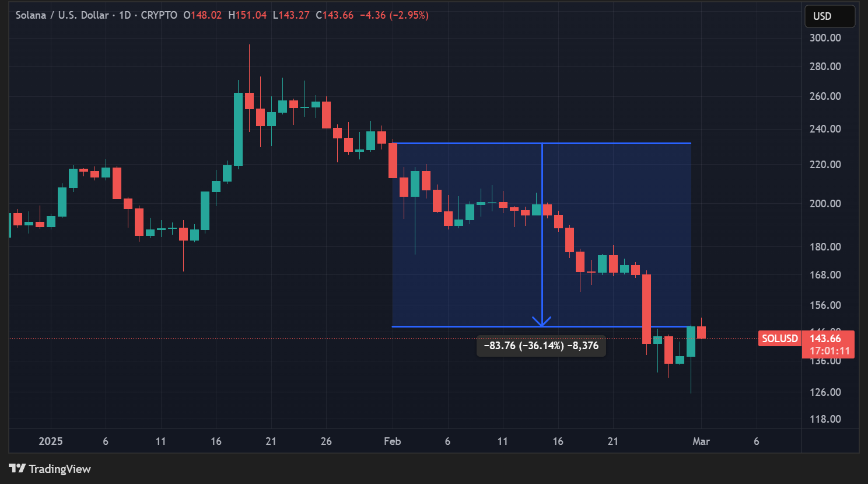
Task: Click the Mar label on the time axis
Action: [701, 441]
